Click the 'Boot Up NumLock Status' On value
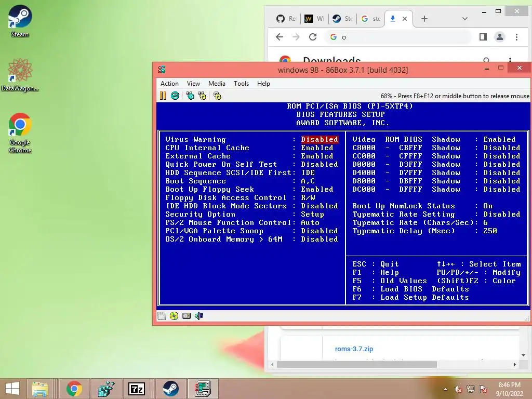The width and height of the screenshot is (532, 399). 488,206
